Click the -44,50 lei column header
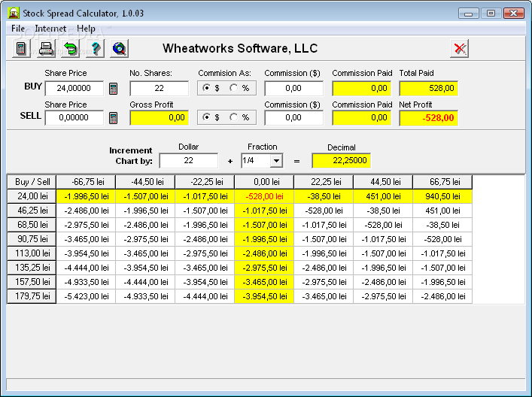 click(x=145, y=182)
